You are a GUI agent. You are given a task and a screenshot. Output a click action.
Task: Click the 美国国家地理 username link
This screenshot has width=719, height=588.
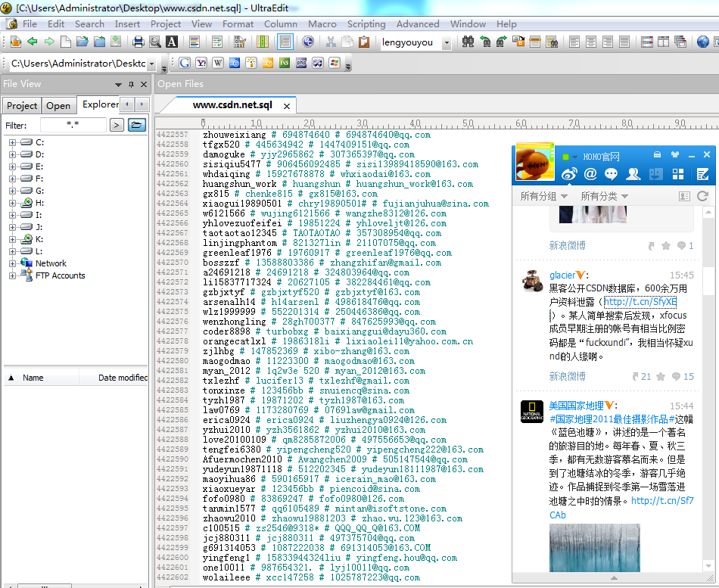point(577,406)
